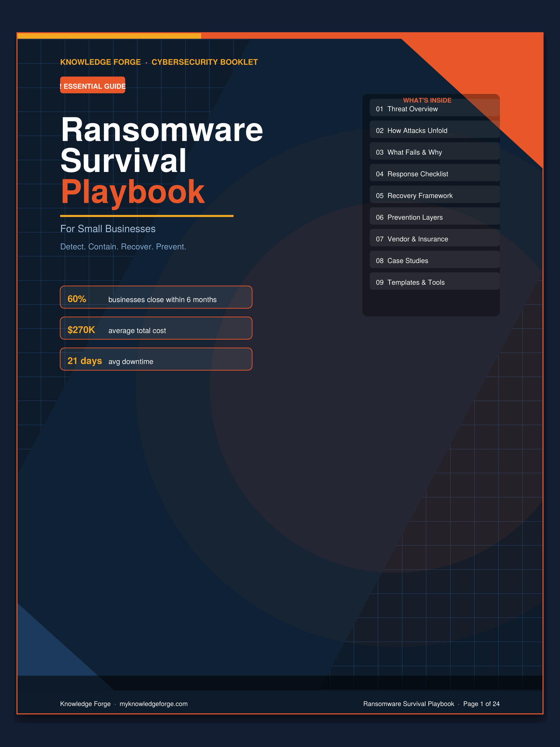560x747 pixels.
Task: Open the 02 How Attacks Unfold entry
Action: tap(435, 130)
